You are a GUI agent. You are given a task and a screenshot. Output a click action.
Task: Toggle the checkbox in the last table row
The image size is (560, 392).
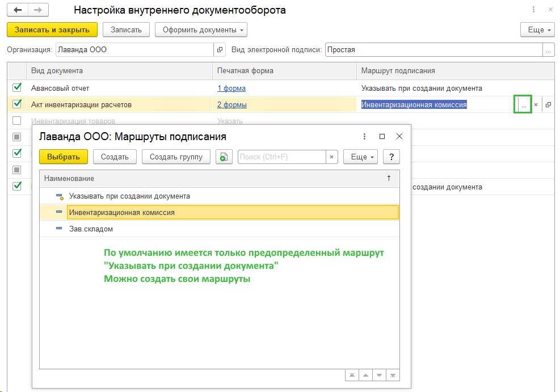pyautogui.click(x=17, y=186)
